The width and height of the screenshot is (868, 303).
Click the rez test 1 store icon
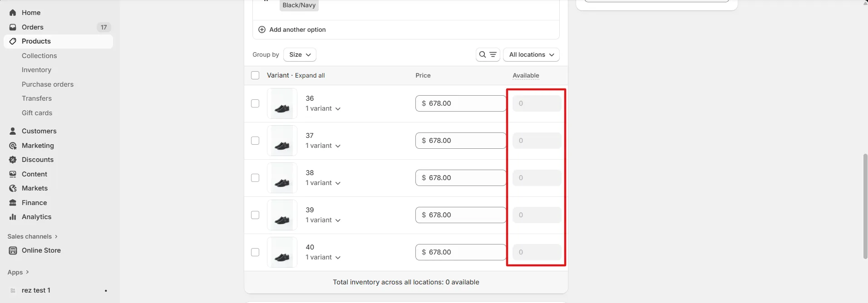13,290
